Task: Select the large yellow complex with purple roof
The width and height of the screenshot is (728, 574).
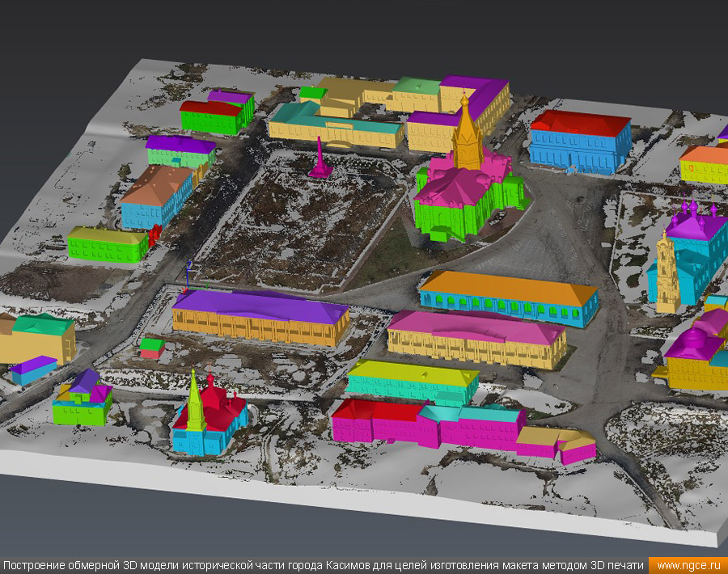Action: 457,115
